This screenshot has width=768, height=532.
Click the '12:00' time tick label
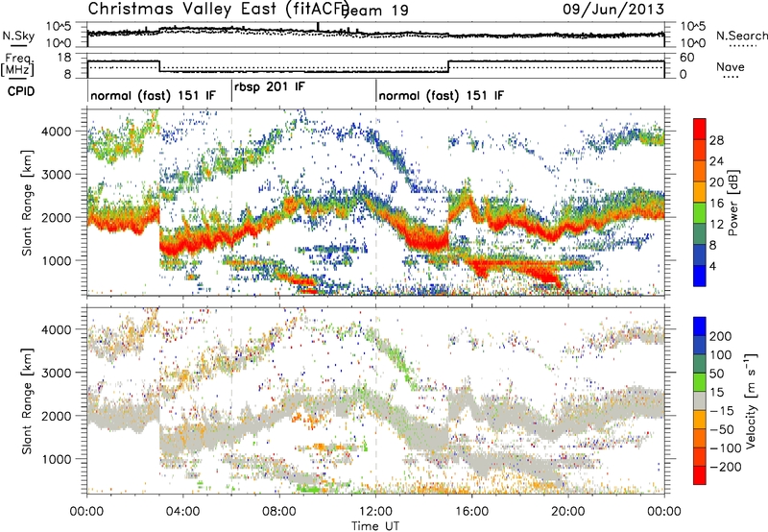375,512
